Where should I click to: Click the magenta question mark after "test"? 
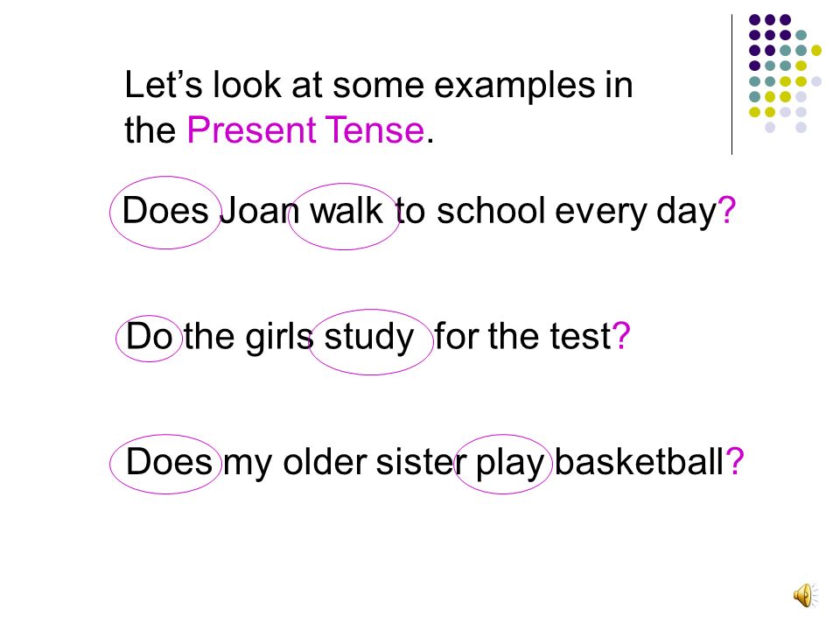(x=621, y=336)
